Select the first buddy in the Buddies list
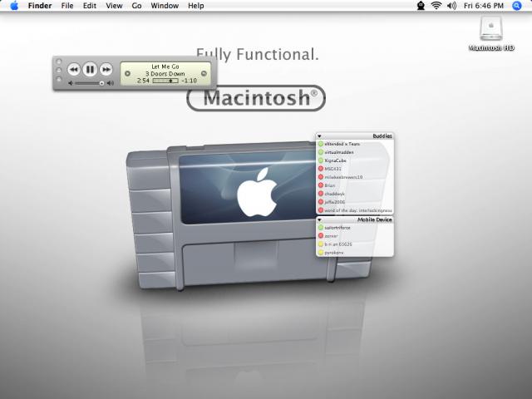The height and width of the screenshot is (399, 532). click(355, 144)
